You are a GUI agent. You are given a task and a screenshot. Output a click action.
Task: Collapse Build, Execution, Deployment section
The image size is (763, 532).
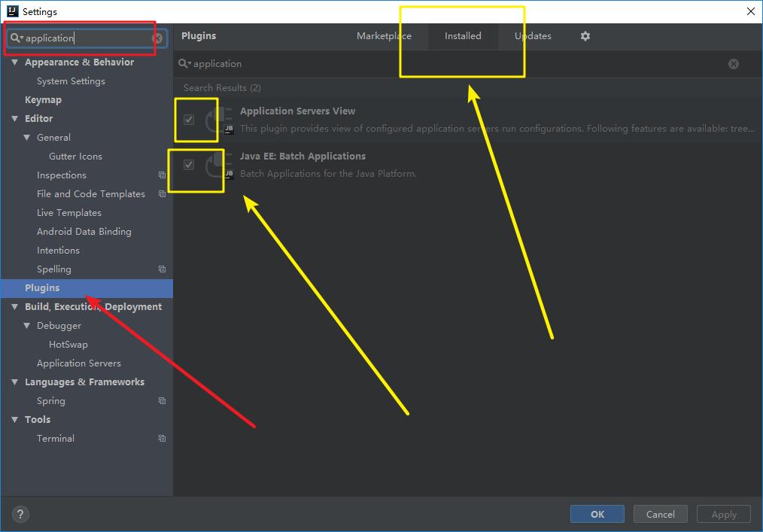coord(14,307)
